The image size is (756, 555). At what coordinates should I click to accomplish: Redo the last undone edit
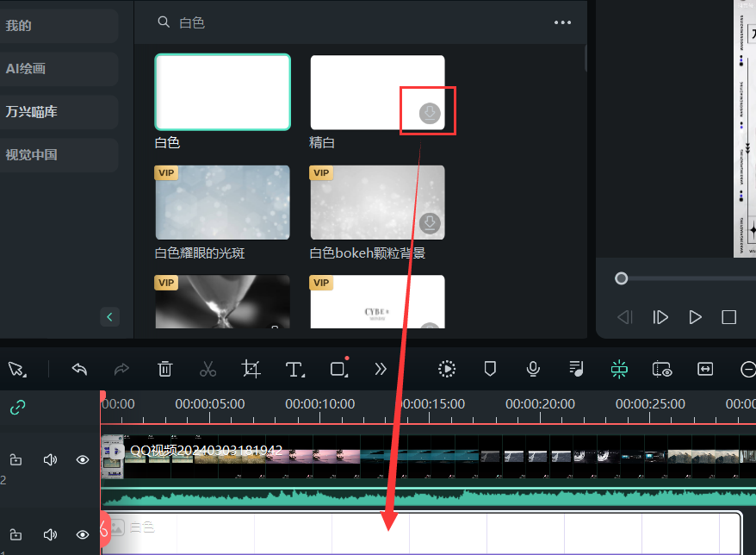pos(121,369)
